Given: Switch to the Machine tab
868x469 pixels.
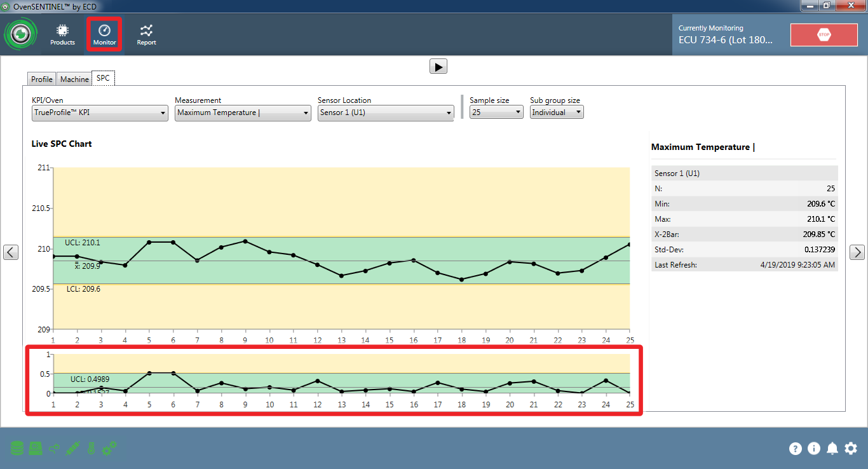Looking at the screenshot, I should (74, 79).
